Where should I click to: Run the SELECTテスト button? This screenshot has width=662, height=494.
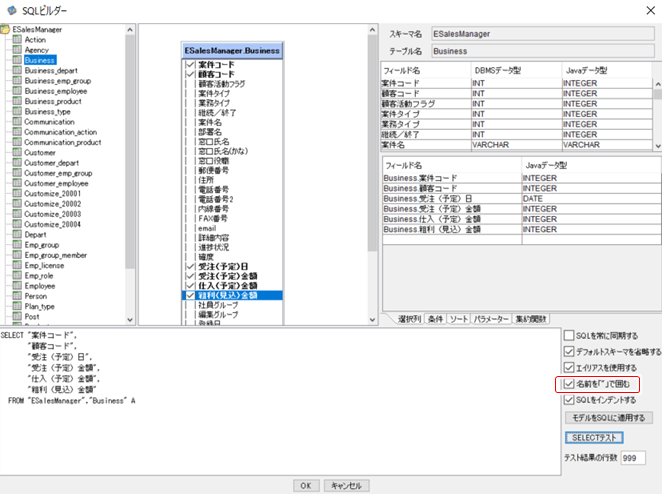point(594,438)
